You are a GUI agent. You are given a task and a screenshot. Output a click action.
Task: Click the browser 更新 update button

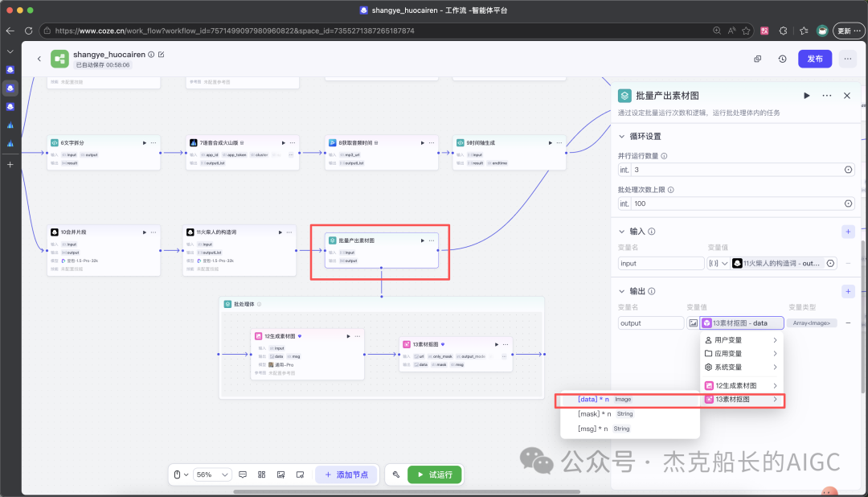pyautogui.click(x=848, y=31)
